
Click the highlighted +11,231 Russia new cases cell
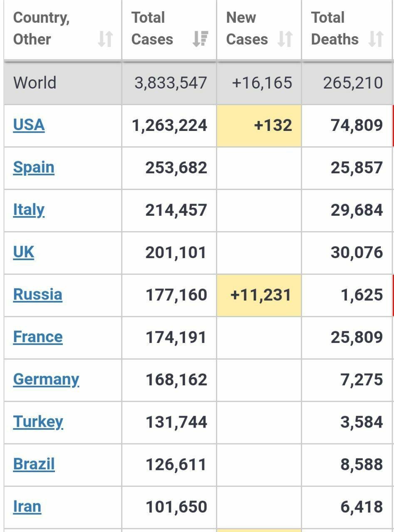tap(259, 295)
